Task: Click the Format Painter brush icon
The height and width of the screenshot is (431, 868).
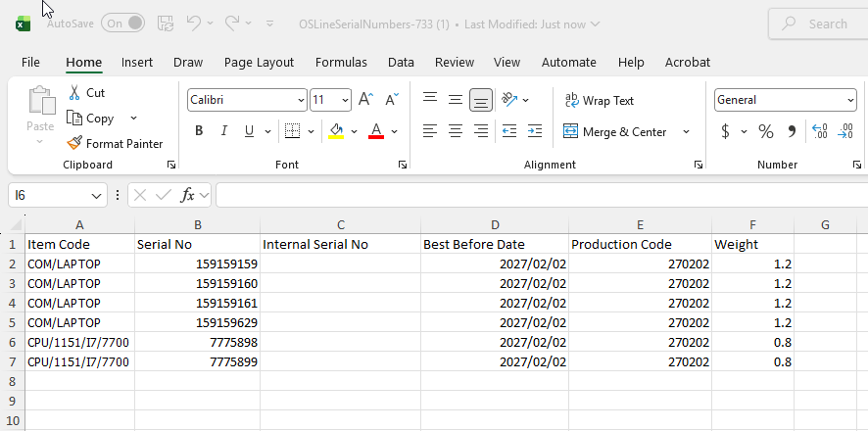Action: [74, 143]
